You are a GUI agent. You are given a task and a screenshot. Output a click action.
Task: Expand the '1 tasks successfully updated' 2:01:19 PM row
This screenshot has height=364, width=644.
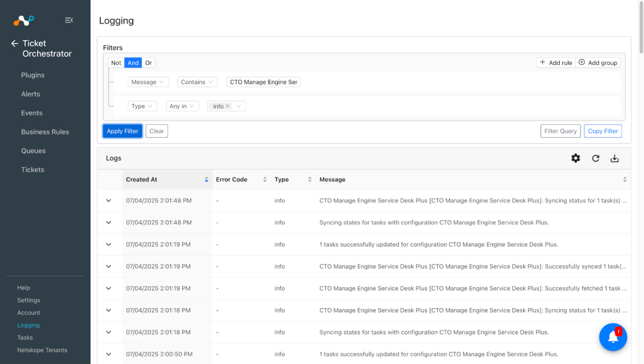(x=108, y=245)
